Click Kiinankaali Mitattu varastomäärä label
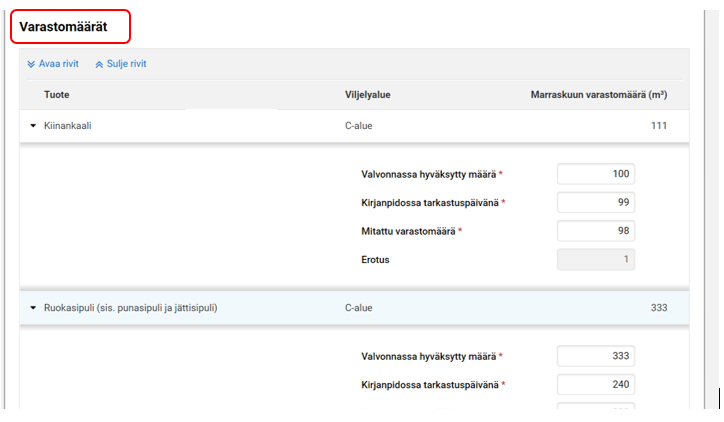The width and height of the screenshot is (724, 422). tap(408, 231)
